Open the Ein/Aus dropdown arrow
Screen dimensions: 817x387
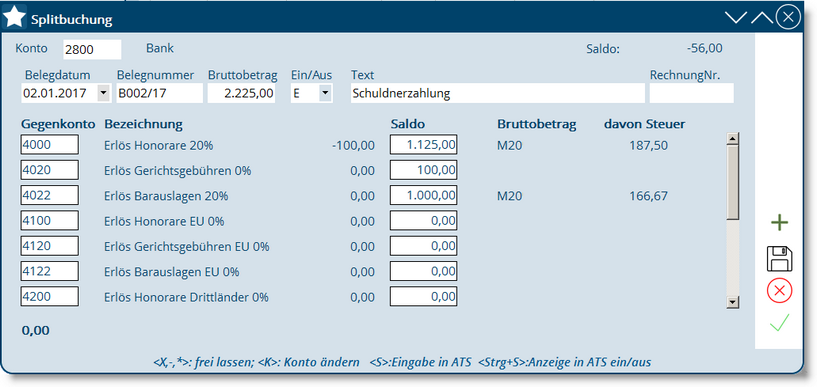[x=326, y=94]
